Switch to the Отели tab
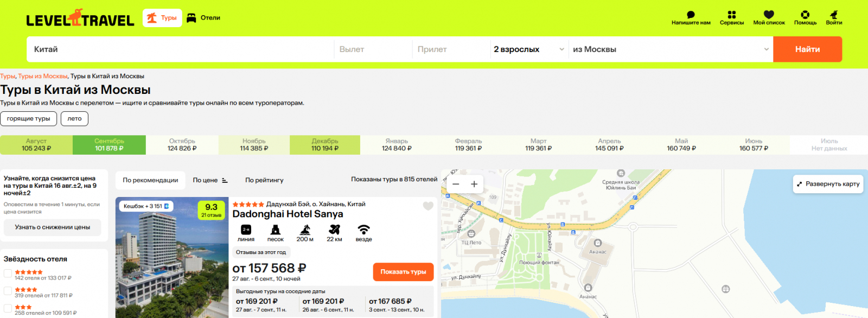Image resolution: width=868 pixels, height=318 pixels. pyautogui.click(x=203, y=18)
